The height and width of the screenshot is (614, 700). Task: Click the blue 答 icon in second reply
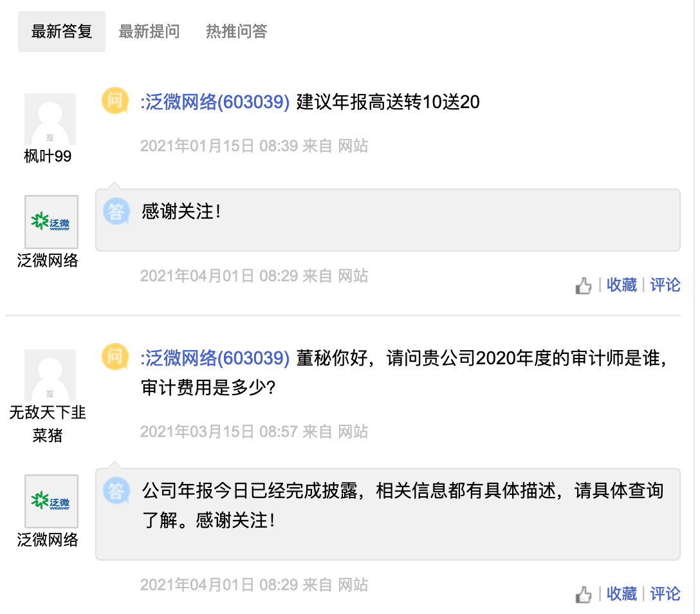(116, 491)
